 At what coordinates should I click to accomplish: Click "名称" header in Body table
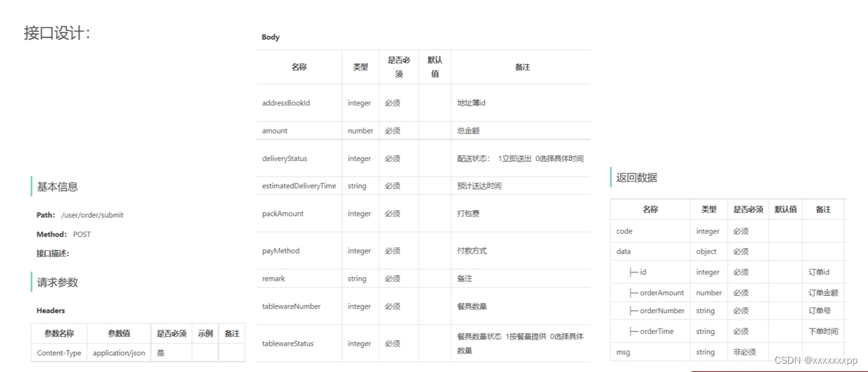point(299,67)
